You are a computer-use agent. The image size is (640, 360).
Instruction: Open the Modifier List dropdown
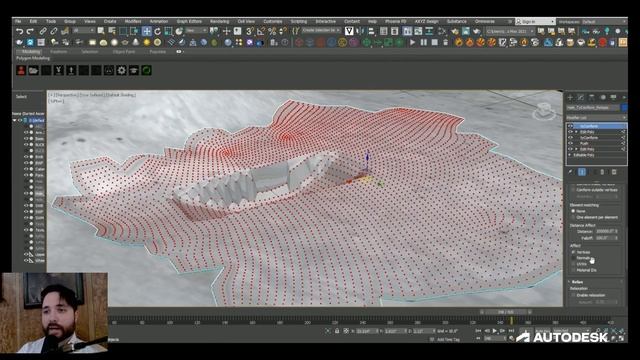[x=596, y=118]
